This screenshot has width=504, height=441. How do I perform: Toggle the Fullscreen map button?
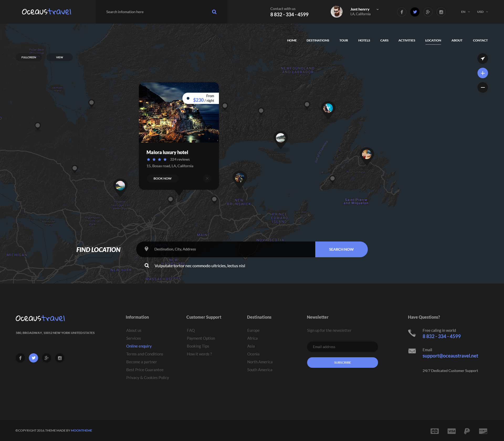point(29,57)
